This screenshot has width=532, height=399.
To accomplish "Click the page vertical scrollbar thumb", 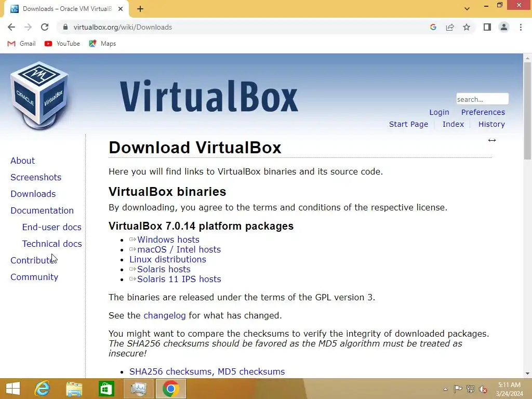I will coord(527,110).
